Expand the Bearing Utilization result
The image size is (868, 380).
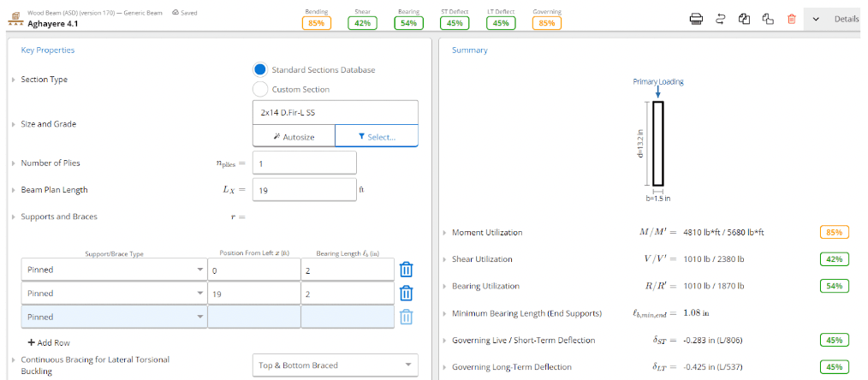click(x=445, y=287)
